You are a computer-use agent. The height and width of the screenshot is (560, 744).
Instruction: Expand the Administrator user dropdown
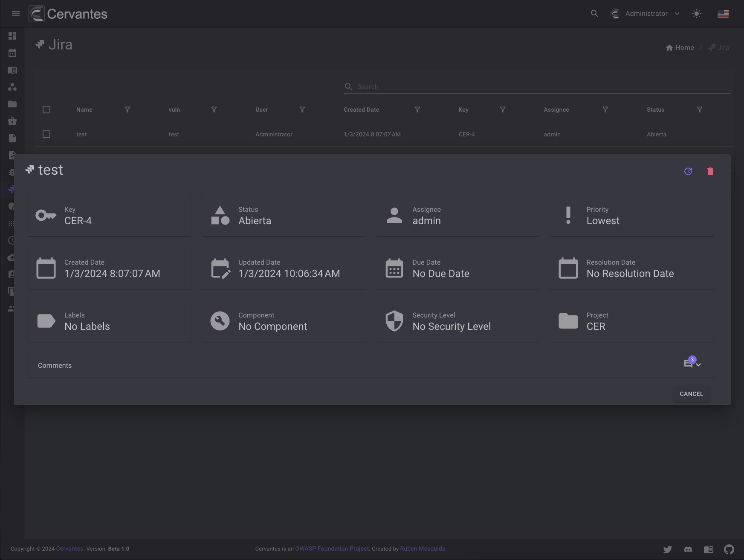click(677, 14)
